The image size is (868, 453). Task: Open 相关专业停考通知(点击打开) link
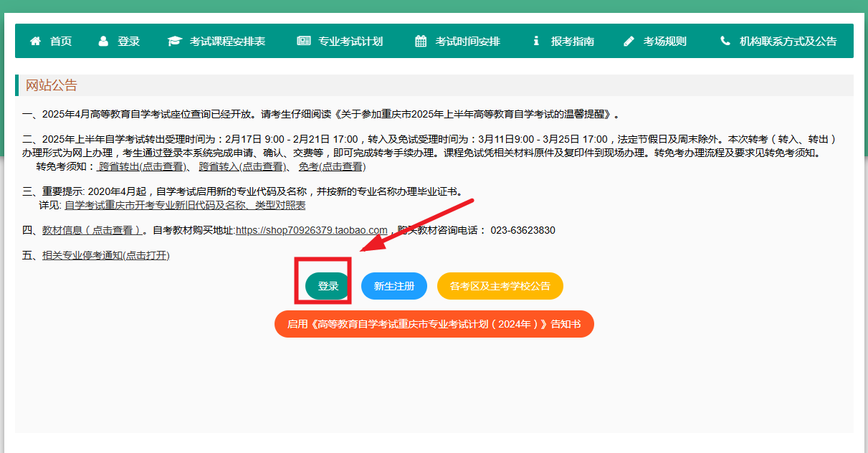tap(106, 255)
